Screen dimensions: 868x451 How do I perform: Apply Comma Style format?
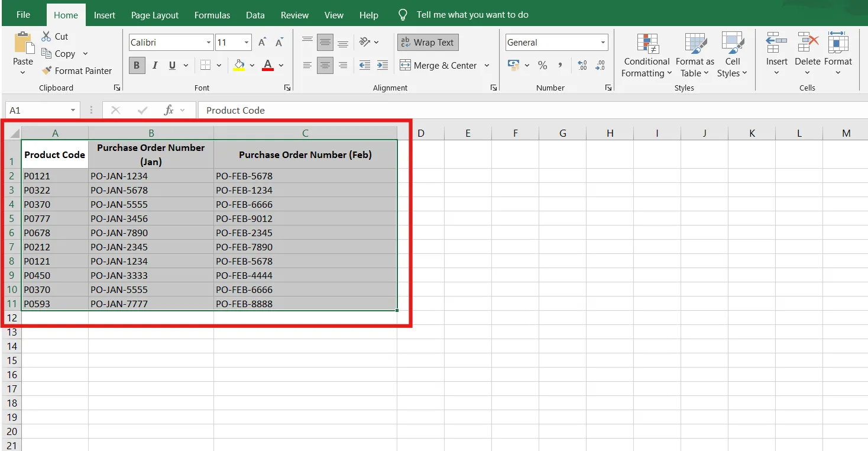click(560, 65)
